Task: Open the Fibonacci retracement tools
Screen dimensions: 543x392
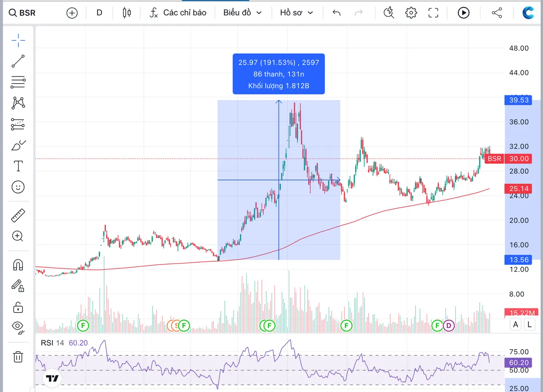Action: pos(18,82)
